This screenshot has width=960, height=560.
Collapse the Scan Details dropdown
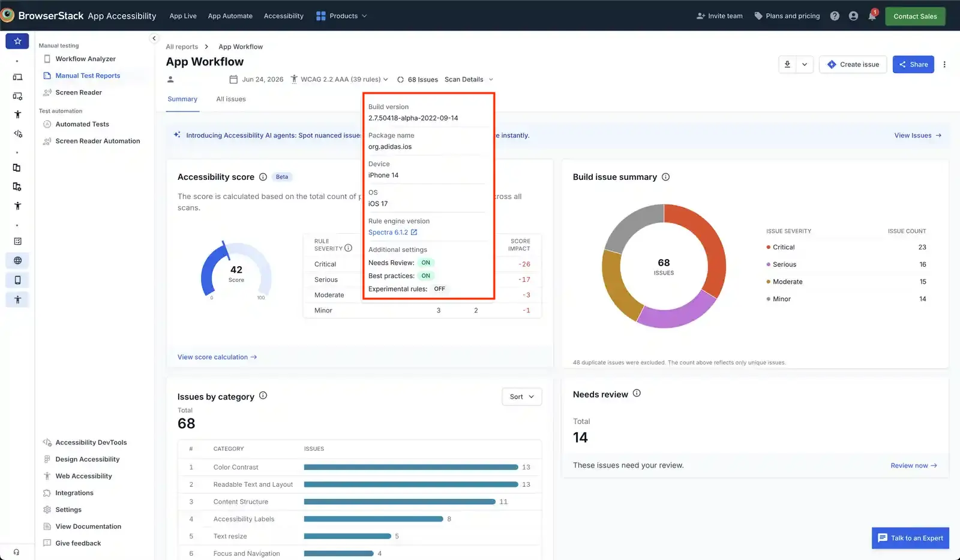tap(469, 79)
